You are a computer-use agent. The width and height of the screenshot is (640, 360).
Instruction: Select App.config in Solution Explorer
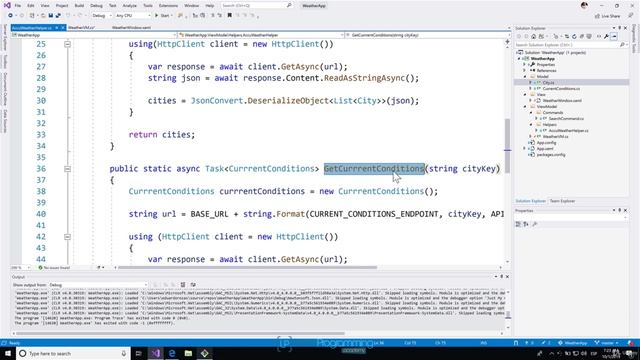[x=546, y=143]
